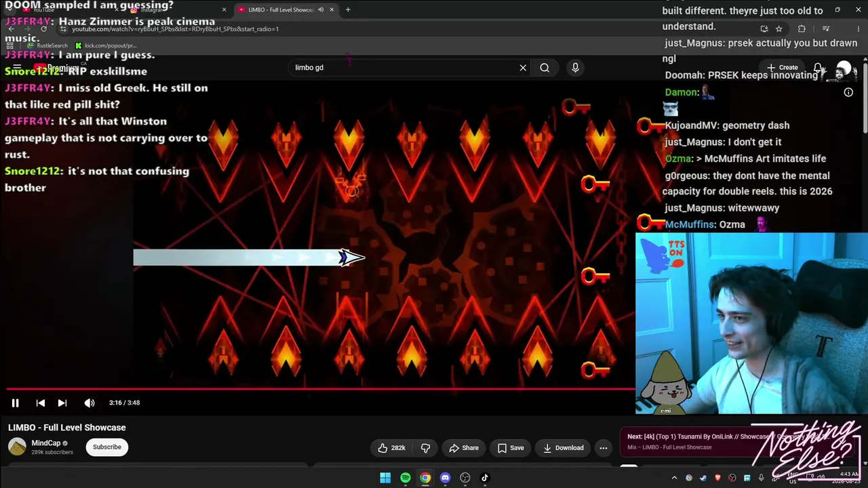Click the microphone tray icon
This screenshot has width=868, height=488.
point(761,478)
